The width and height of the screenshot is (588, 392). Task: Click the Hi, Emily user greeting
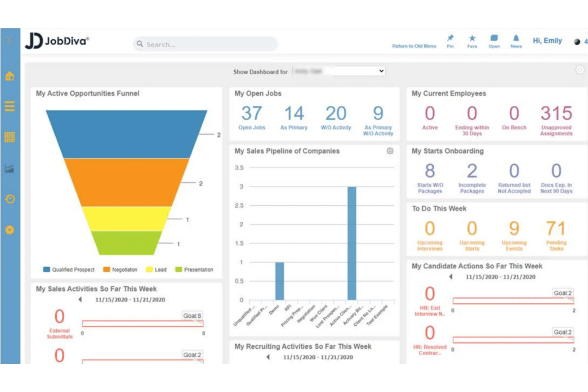click(x=547, y=41)
